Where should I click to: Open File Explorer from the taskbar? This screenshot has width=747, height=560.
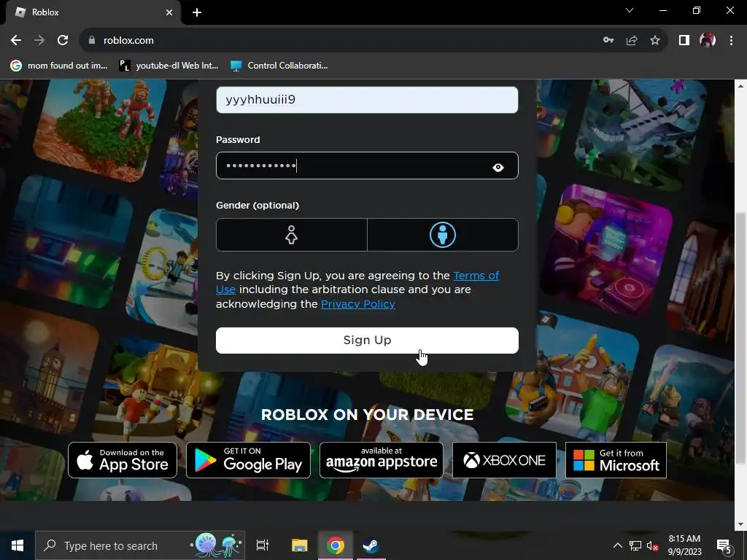pos(300,545)
